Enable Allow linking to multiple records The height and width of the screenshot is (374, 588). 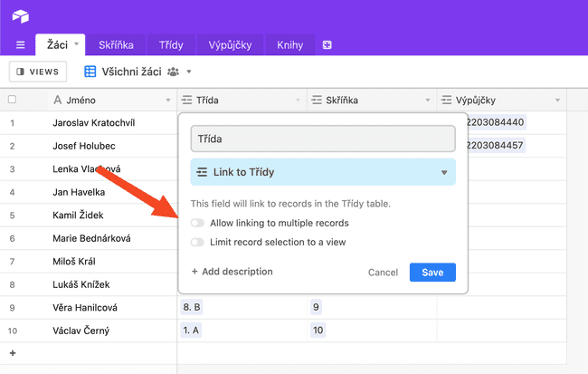click(197, 223)
